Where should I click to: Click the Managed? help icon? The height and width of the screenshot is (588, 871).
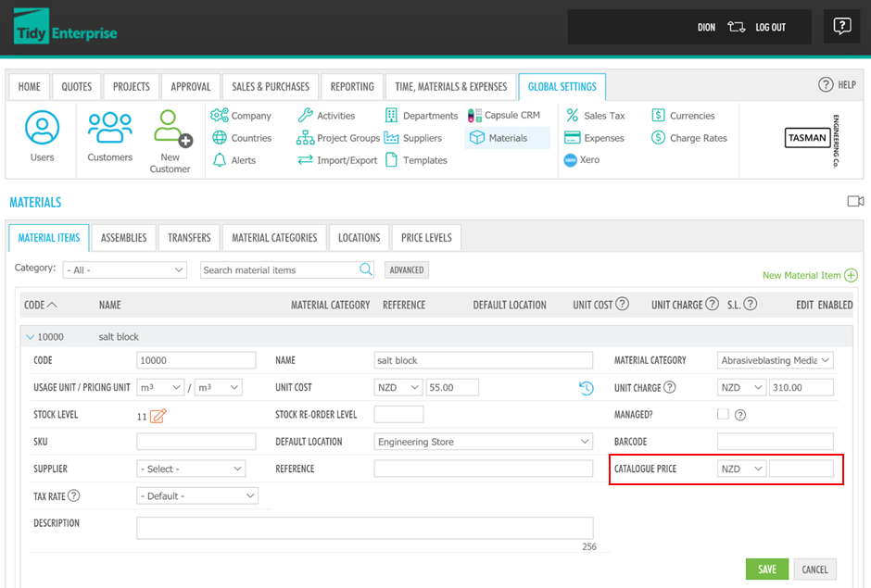(740, 415)
